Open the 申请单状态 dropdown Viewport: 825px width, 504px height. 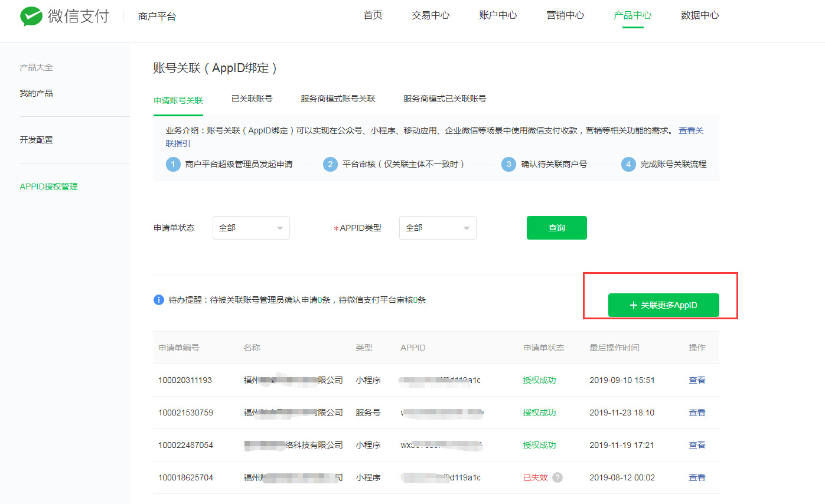[x=251, y=228]
